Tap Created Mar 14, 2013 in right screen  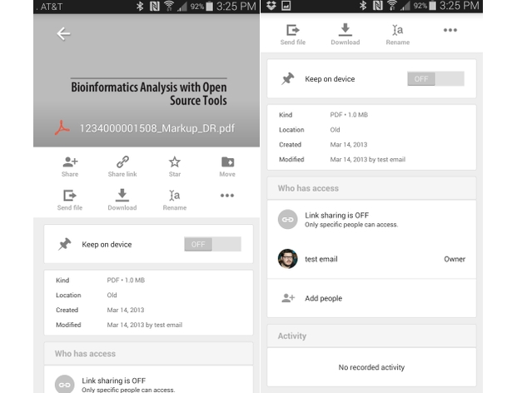(x=349, y=145)
